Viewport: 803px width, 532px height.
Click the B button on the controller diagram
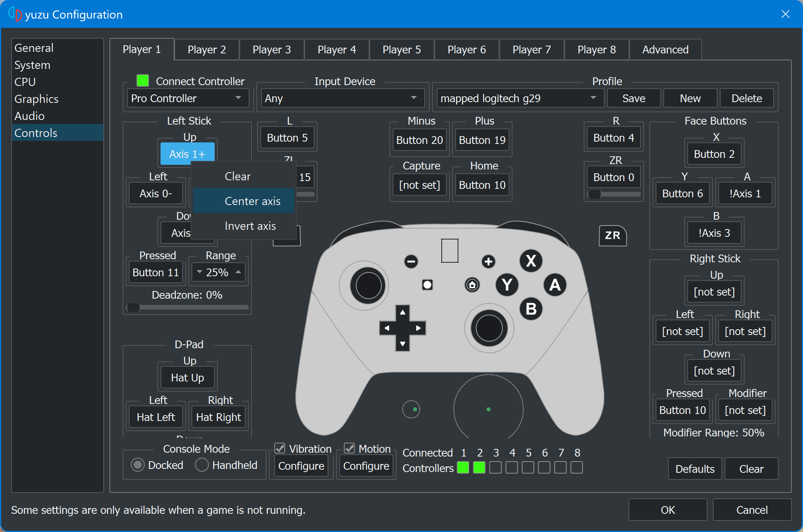(x=531, y=309)
